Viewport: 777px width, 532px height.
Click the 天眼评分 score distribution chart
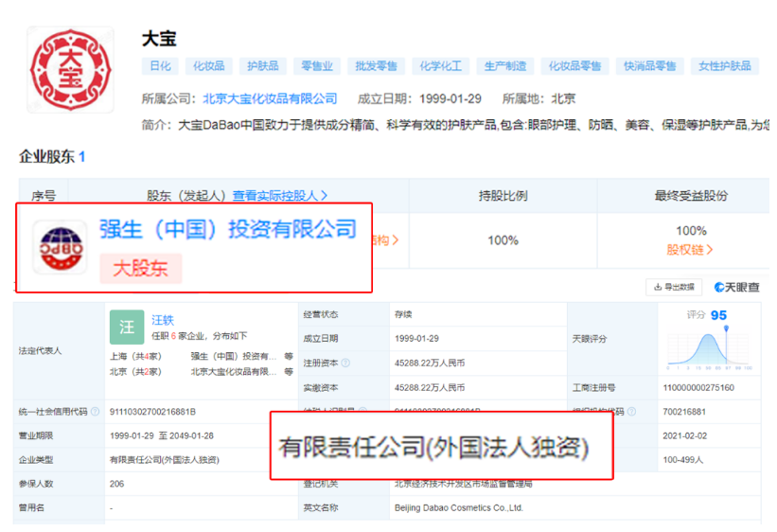(x=710, y=349)
